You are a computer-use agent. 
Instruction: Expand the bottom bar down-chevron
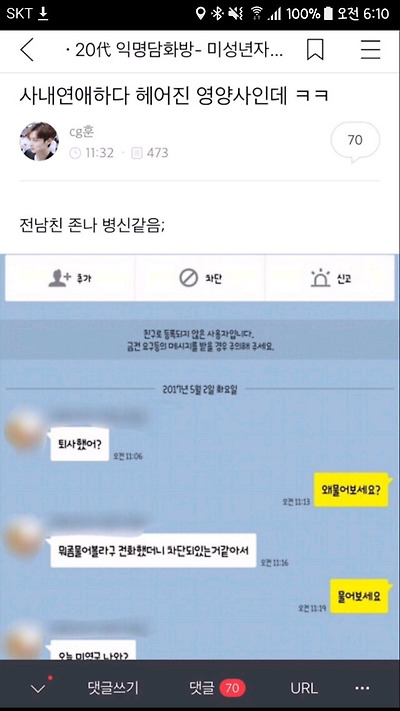pyautogui.click(x=38, y=689)
